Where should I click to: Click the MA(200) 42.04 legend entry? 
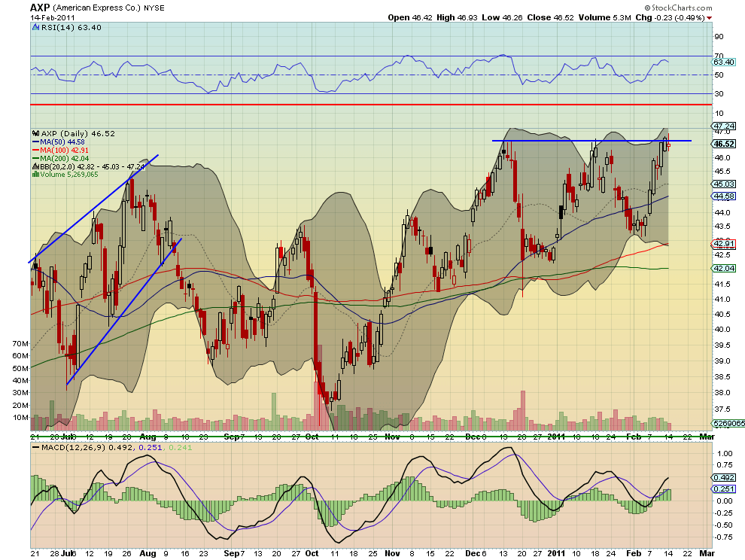tap(64, 159)
